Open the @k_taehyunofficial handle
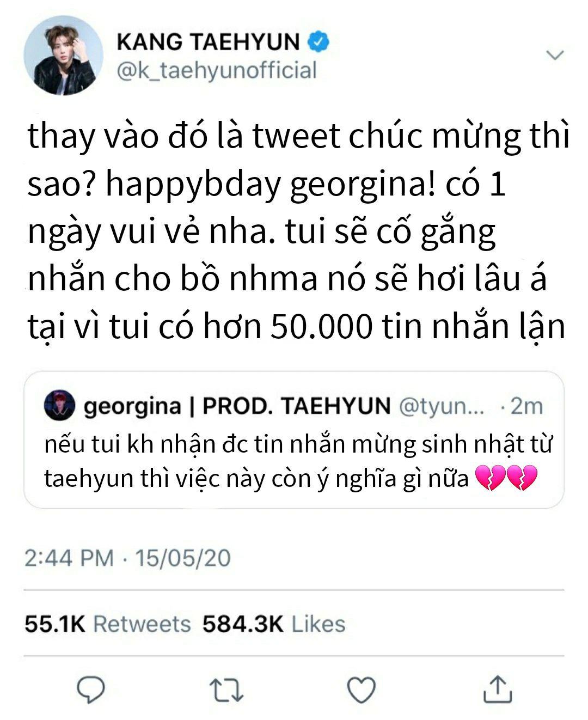The width and height of the screenshot is (588, 720). click(x=217, y=71)
